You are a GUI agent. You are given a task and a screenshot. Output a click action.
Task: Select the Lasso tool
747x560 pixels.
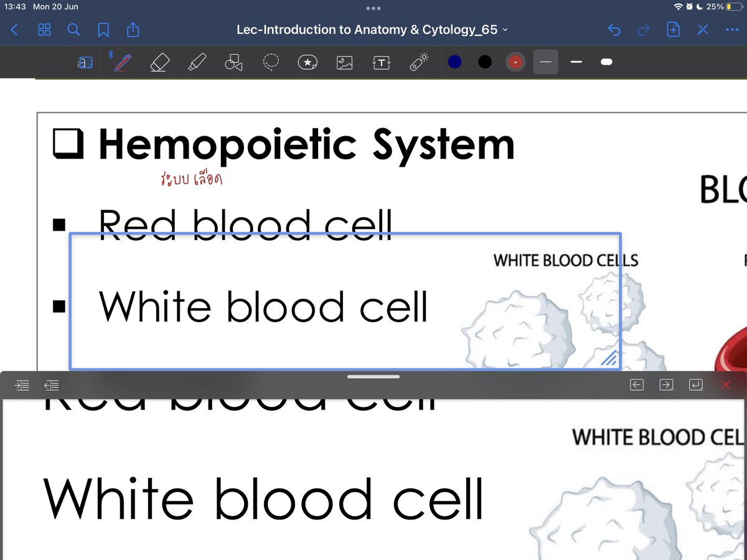pyautogui.click(x=271, y=62)
